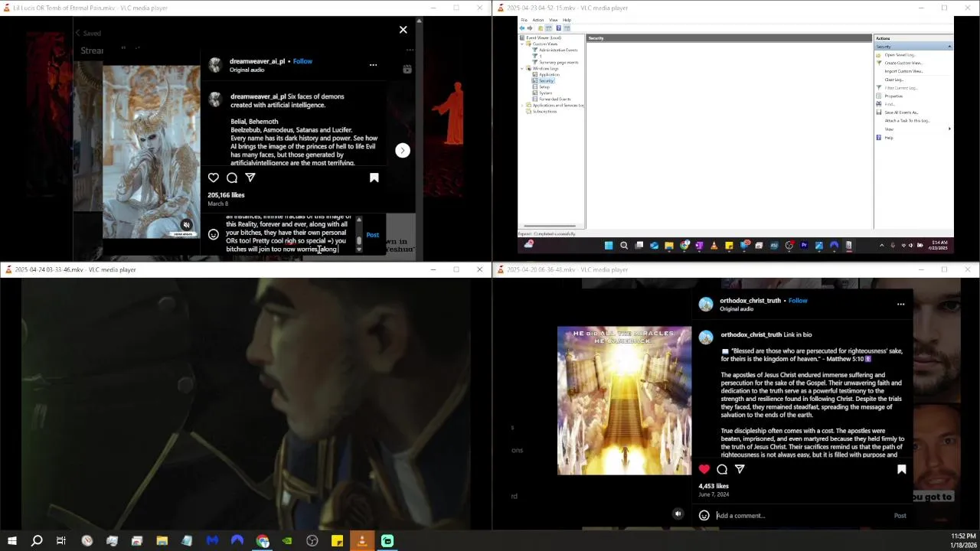This screenshot has width=980, height=551.
Task: Bookmark the dreamweaver_ai_pl post
Action: (x=374, y=178)
